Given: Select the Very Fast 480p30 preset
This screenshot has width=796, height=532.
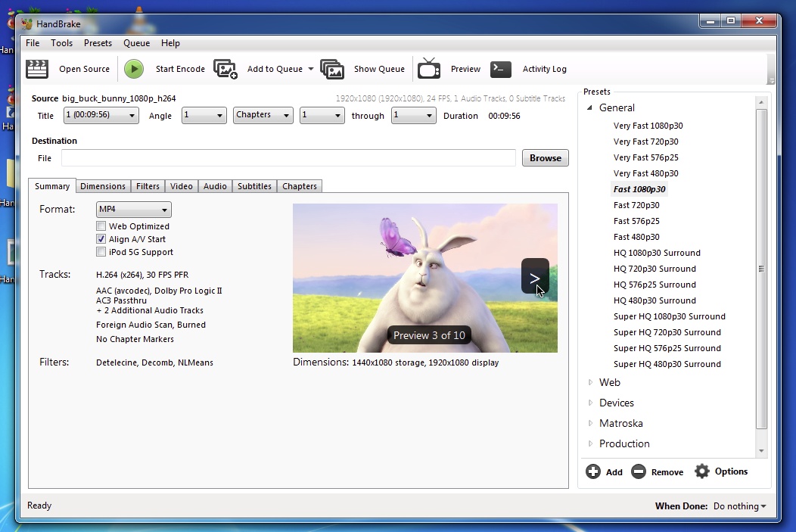Looking at the screenshot, I should tap(645, 173).
